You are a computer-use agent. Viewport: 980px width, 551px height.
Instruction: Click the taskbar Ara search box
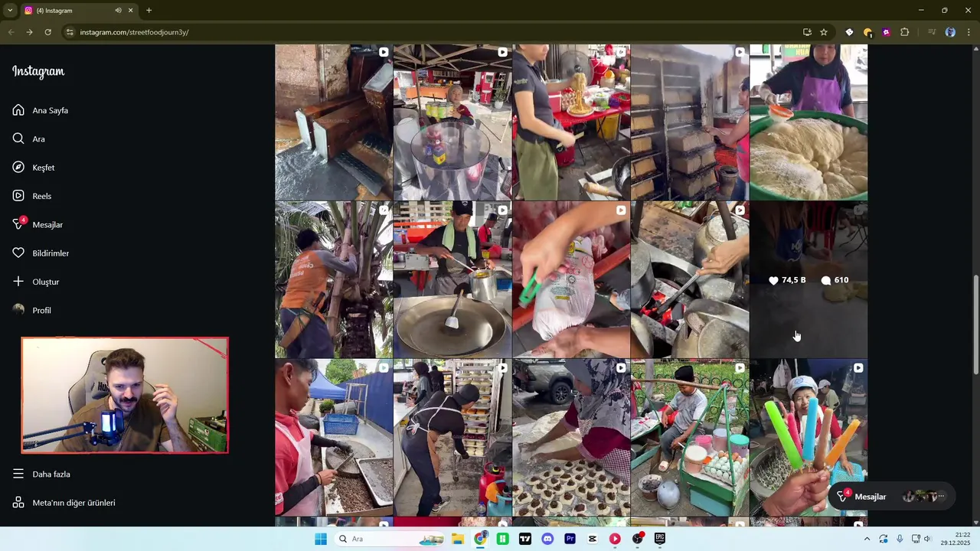point(390,539)
